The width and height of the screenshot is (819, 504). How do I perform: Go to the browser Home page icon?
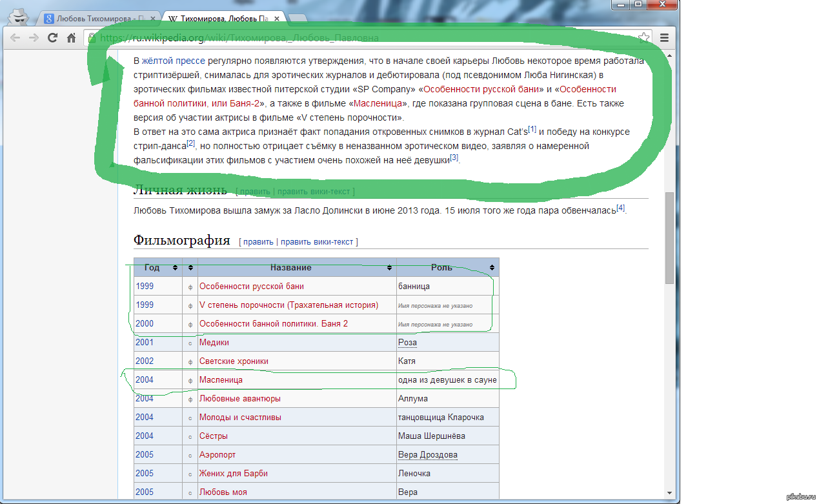72,38
